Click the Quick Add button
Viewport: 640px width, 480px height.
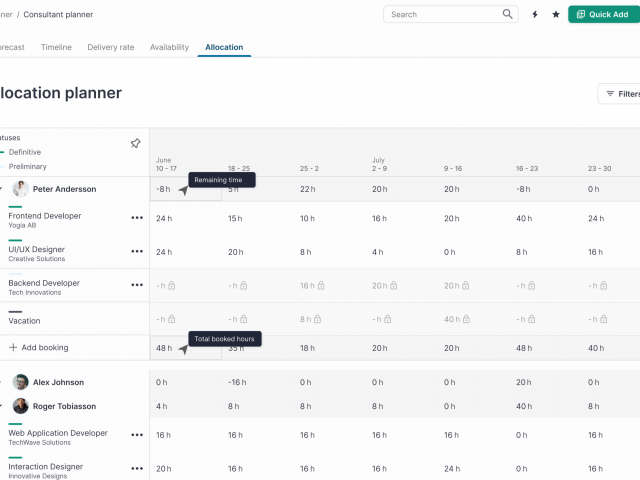coord(600,15)
